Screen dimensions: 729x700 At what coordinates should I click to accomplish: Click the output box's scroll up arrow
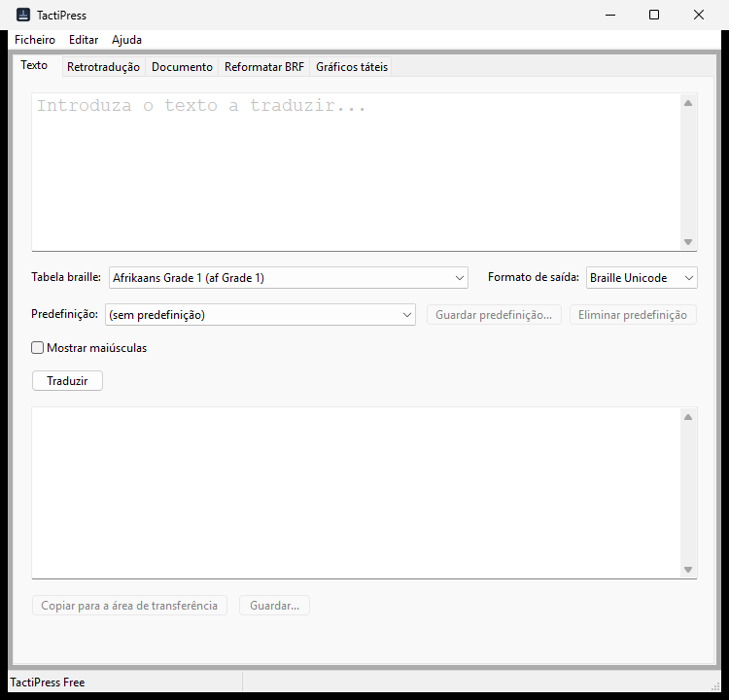pyautogui.click(x=688, y=417)
